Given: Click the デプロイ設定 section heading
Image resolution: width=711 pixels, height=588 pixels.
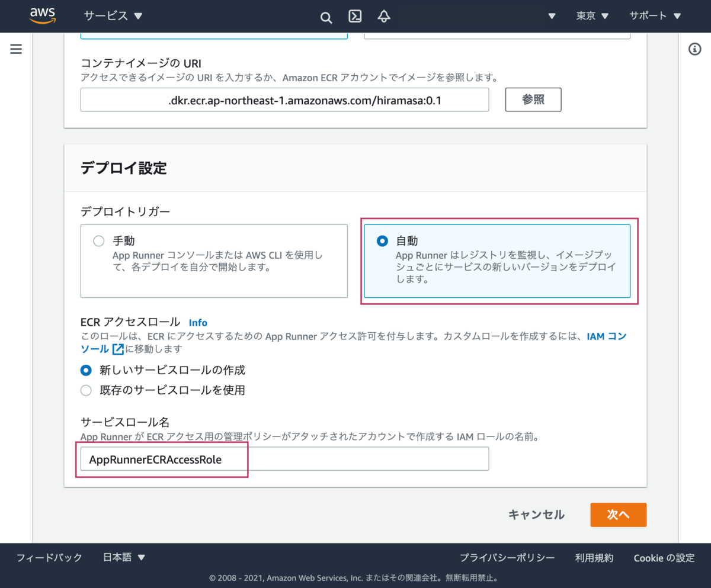Looking at the screenshot, I should tap(124, 168).
